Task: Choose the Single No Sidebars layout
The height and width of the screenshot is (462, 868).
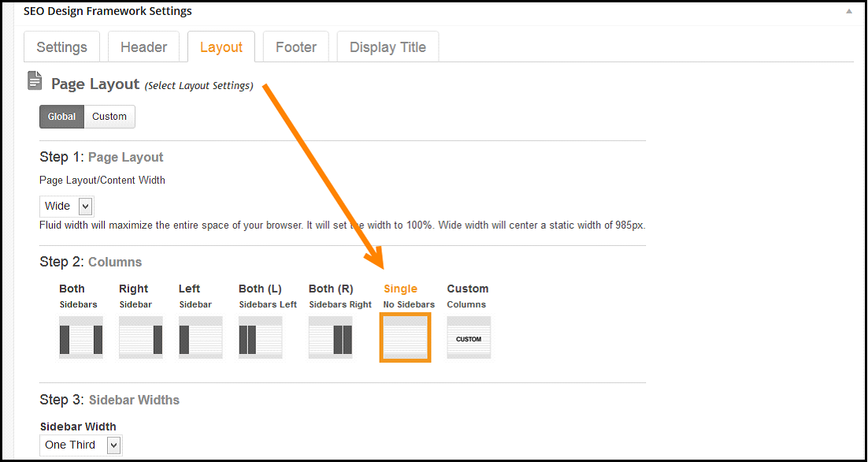Action: tap(405, 337)
